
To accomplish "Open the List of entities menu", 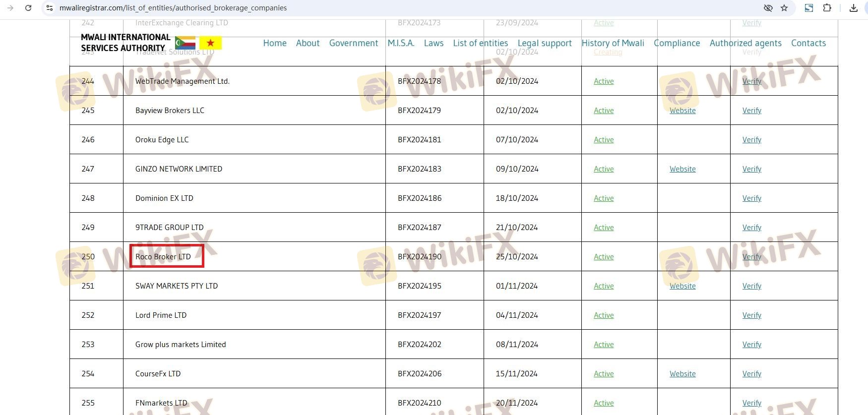I will (480, 43).
